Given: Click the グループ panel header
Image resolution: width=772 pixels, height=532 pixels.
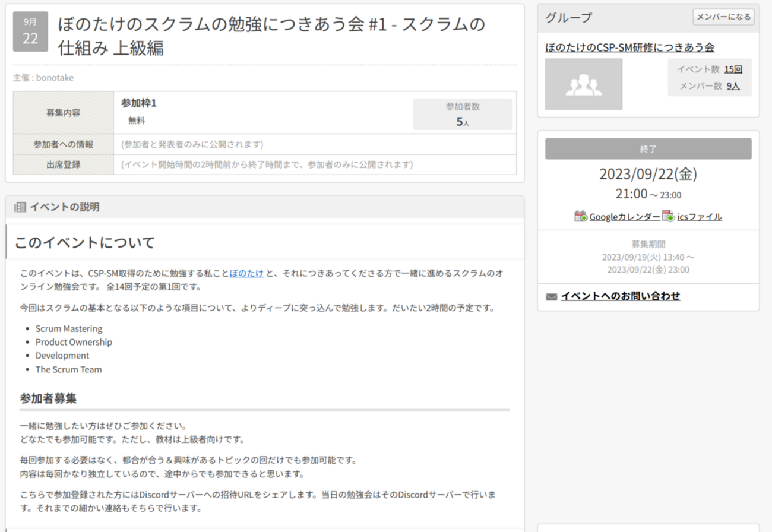Looking at the screenshot, I should pos(648,18).
